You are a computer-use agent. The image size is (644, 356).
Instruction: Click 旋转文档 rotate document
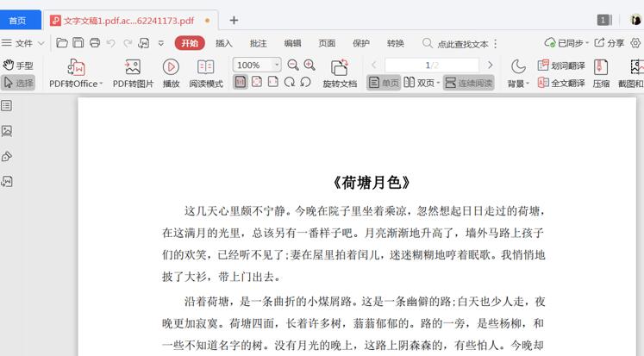pos(340,73)
